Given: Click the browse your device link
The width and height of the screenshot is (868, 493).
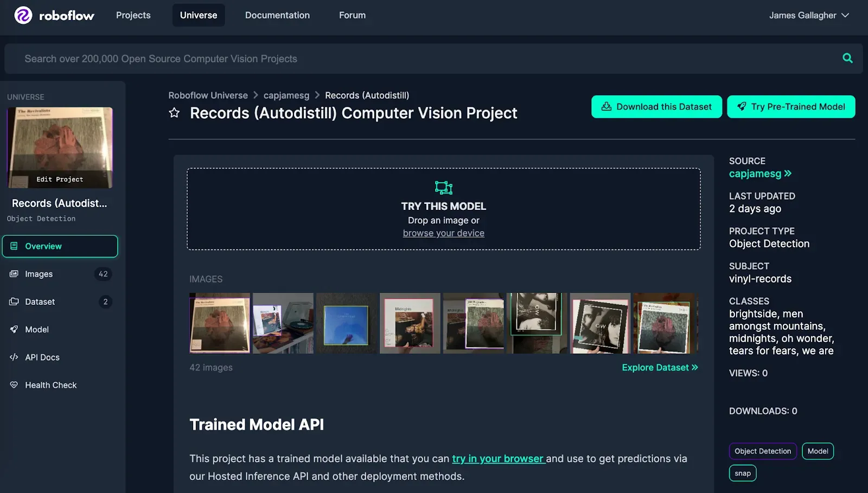Looking at the screenshot, I should click(x=444, y=233).
